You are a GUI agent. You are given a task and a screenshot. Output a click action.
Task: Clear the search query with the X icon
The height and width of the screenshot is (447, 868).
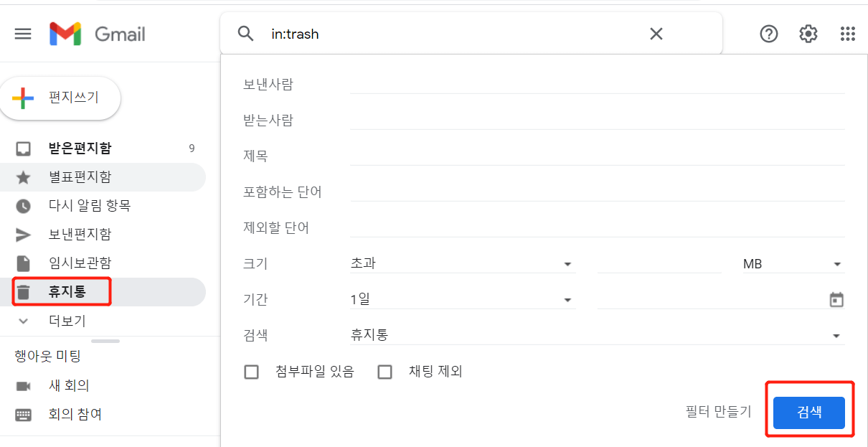point(656,33)
